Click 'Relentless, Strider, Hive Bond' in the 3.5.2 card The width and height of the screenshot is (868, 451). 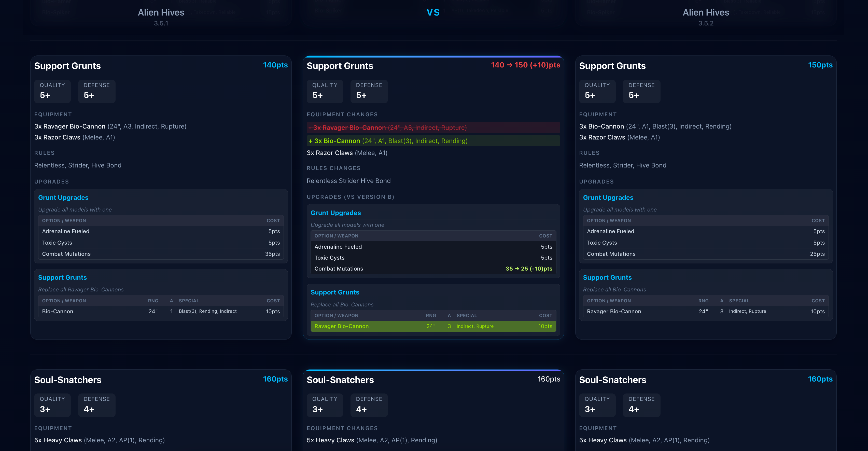pos(623,165)
